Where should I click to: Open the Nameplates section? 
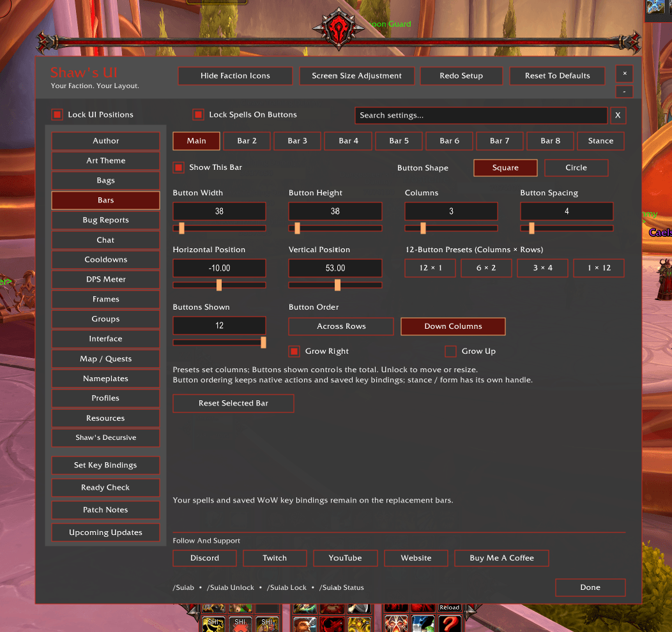coord(106,379)
